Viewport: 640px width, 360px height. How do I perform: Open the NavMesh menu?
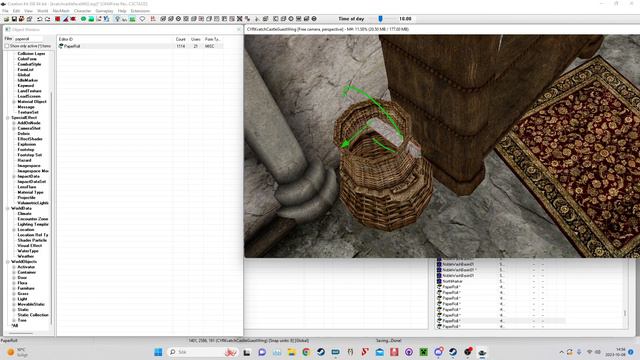pos(61,11)
